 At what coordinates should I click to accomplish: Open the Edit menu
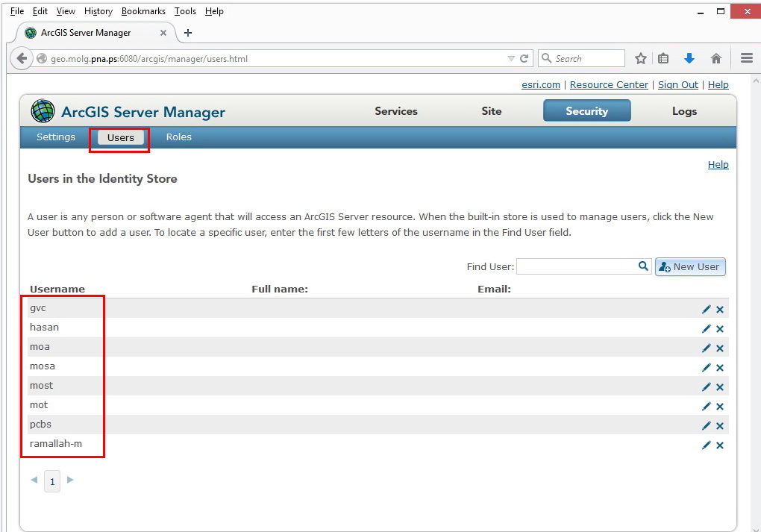(40, 11)
